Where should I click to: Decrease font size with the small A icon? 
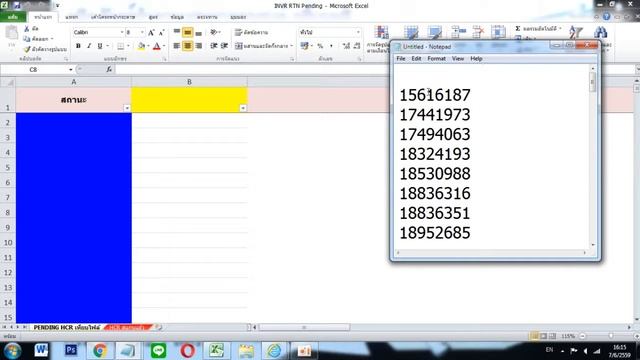[161, 33]
